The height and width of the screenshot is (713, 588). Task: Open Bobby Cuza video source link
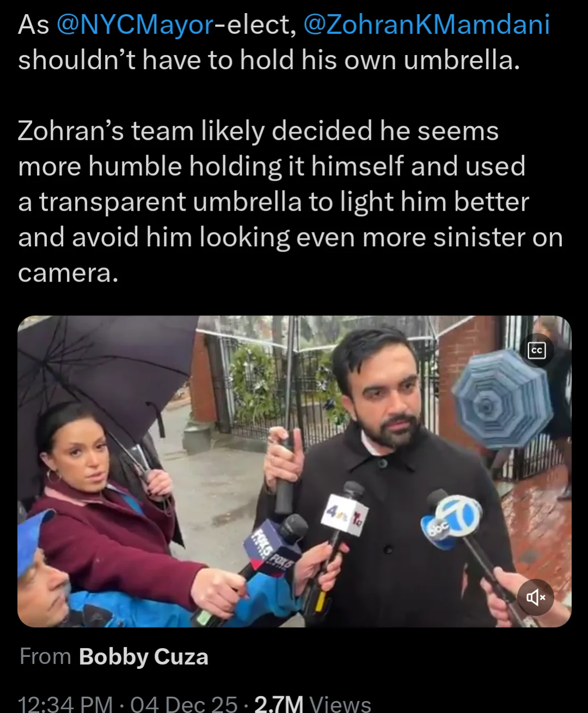(x=144, y=656)
